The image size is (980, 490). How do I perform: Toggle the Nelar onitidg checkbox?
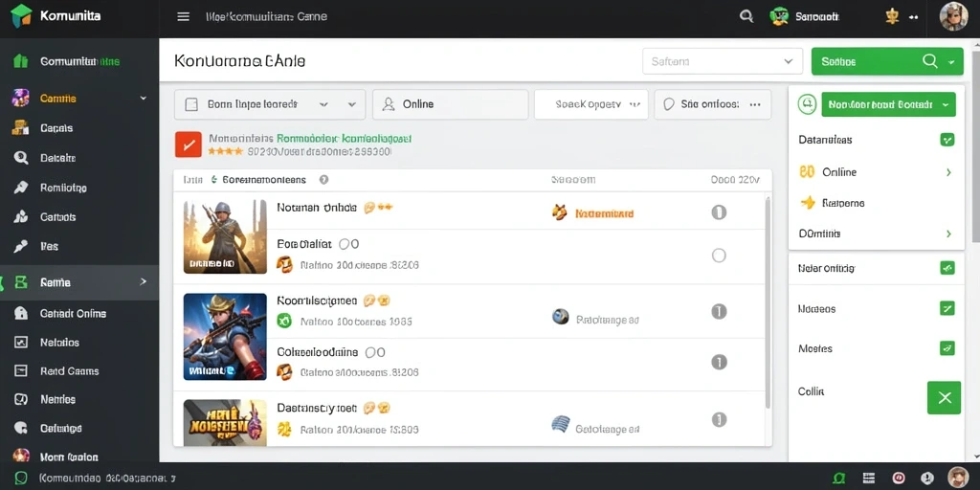(947, 268)
